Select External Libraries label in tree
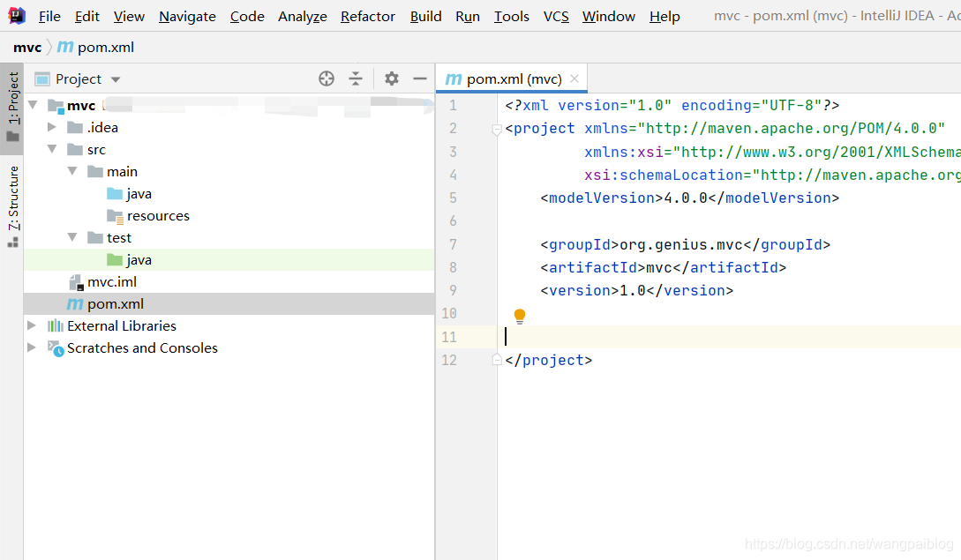Image resolution: width=961 pixels, height=560 pixels. coord(122,326)
